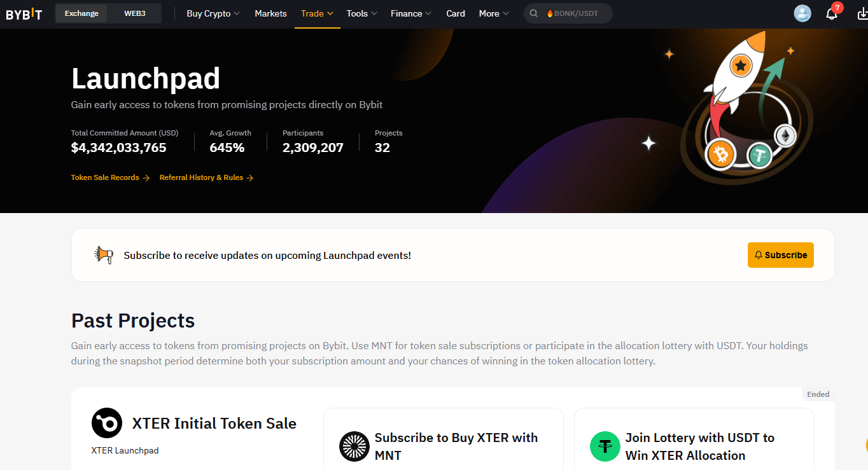Screen dimensions: 868x470
Task: Open the Card menu item
Action: 456,13
